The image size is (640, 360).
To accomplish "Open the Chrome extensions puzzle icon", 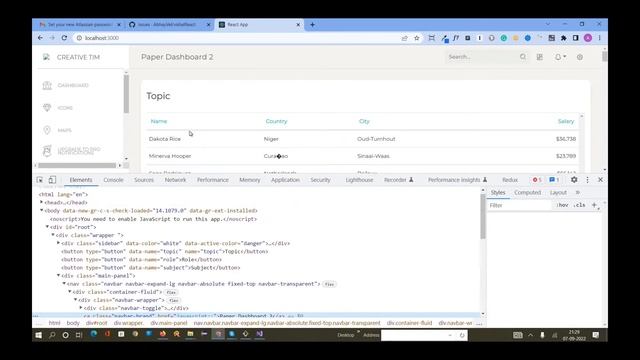I will point(564,38).
